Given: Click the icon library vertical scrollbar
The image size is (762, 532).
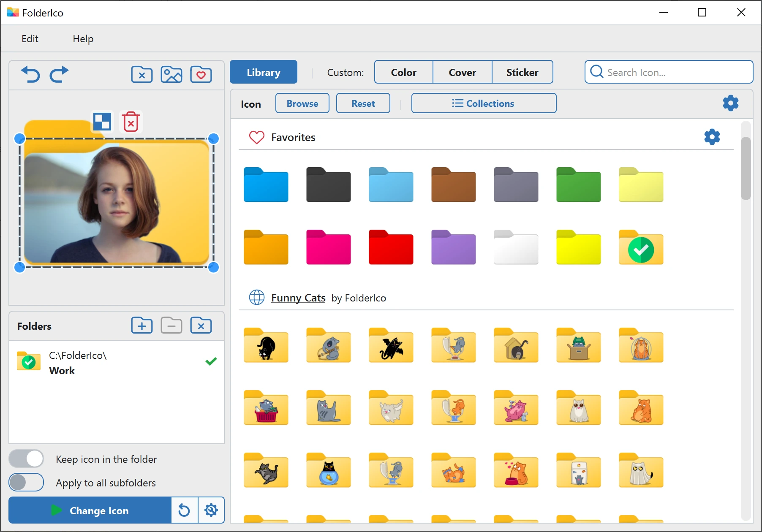Looking at the screenshot, I should [x=746, y=168].
